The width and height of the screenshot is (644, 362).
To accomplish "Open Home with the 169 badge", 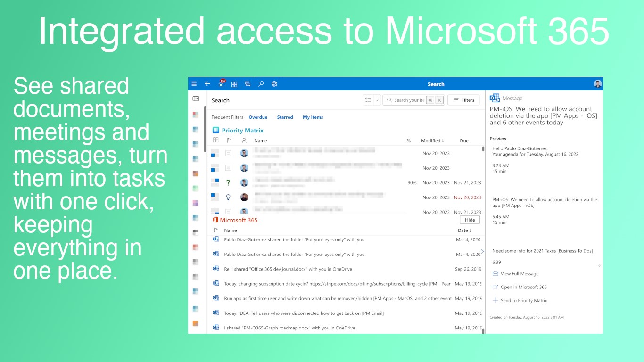I will click(221, 83).
